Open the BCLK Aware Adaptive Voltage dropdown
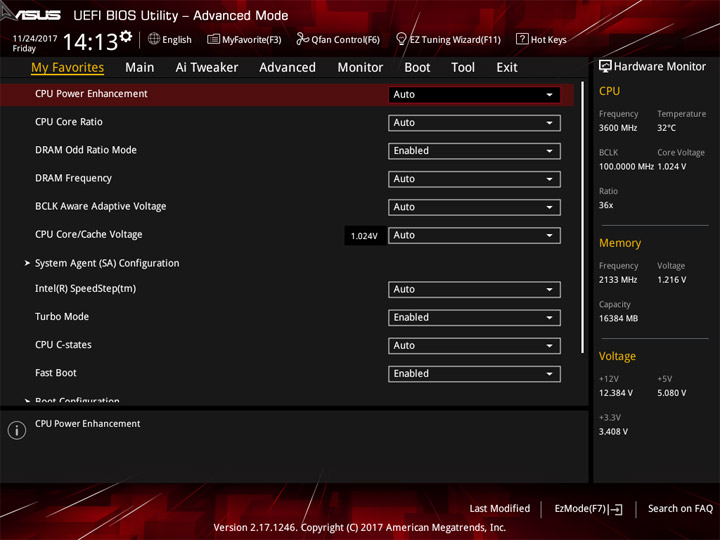This screenshot has width=720, height=540. click(x=474, y=207)
